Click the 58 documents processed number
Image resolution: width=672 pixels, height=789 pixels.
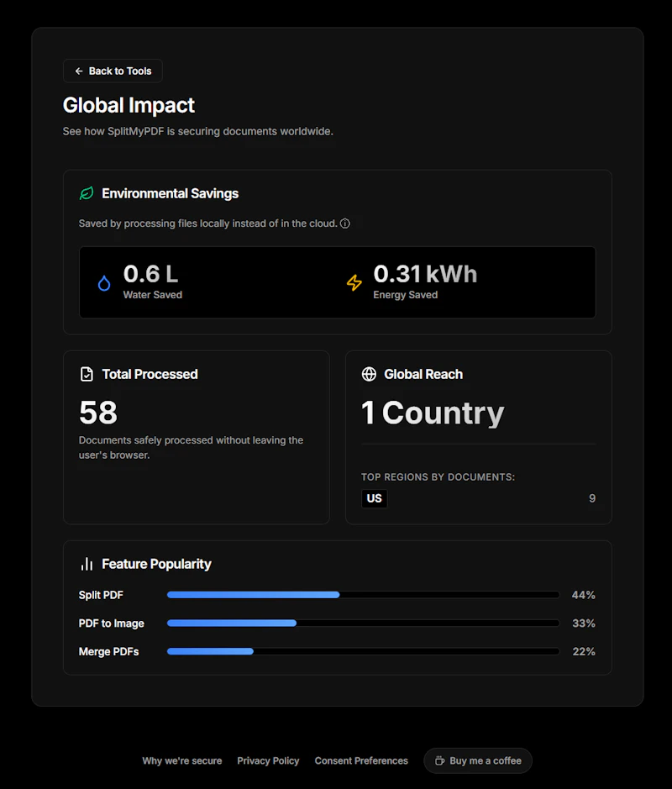(98, 413)
